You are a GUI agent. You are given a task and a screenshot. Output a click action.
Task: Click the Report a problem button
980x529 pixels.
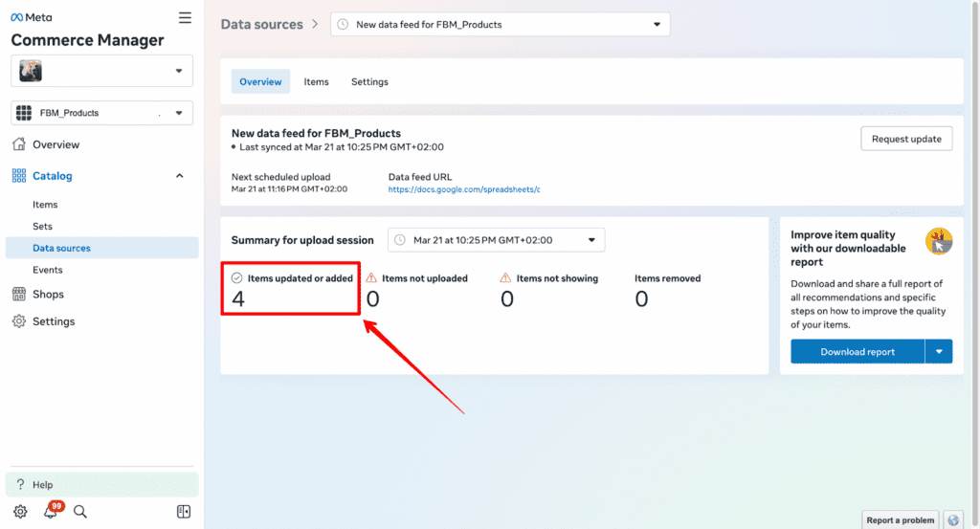(900, 519)
